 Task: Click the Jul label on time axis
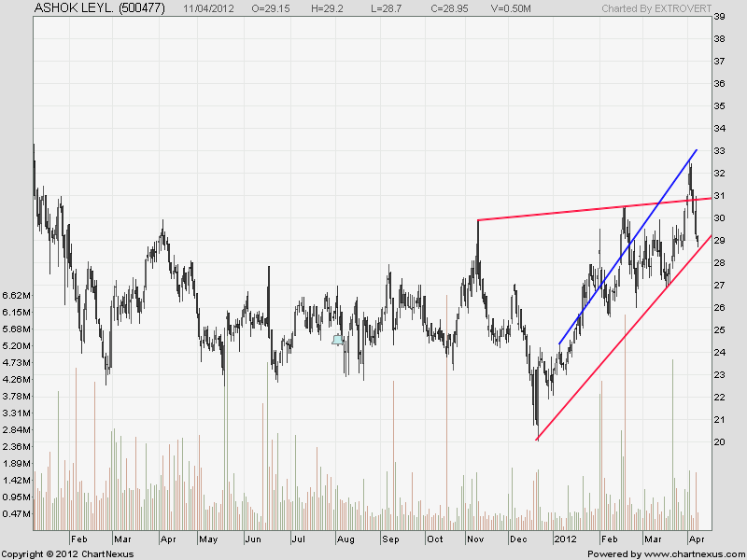[298, 539]
